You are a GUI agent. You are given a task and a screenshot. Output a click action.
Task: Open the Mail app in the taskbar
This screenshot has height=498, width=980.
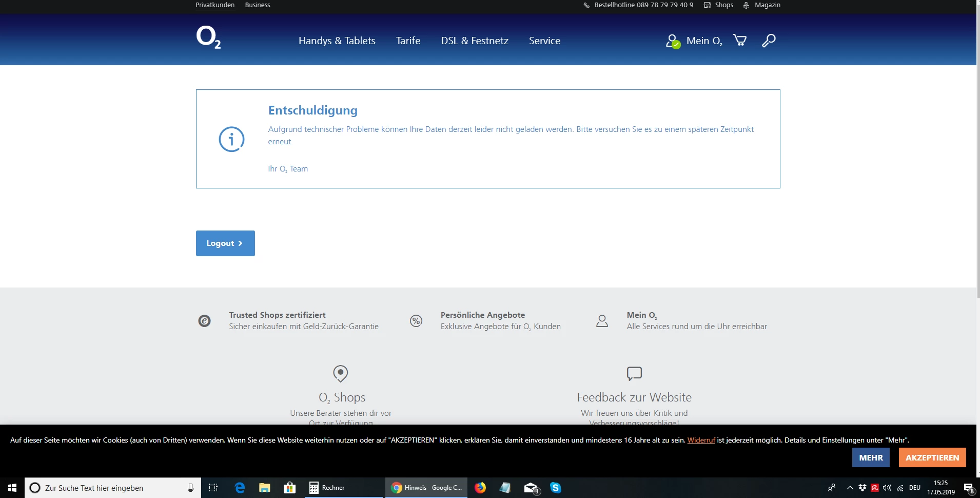[x=531, y=488]
